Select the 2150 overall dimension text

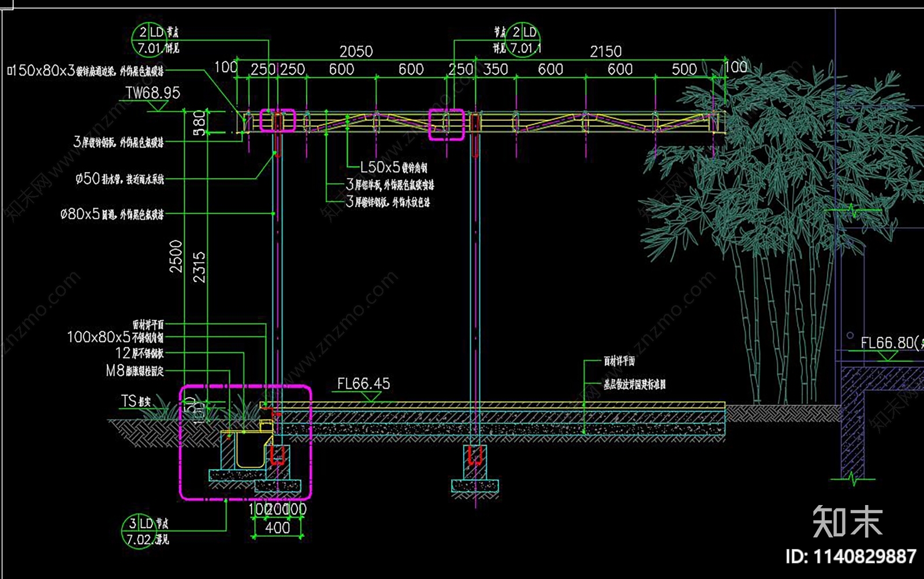[606, 51]
